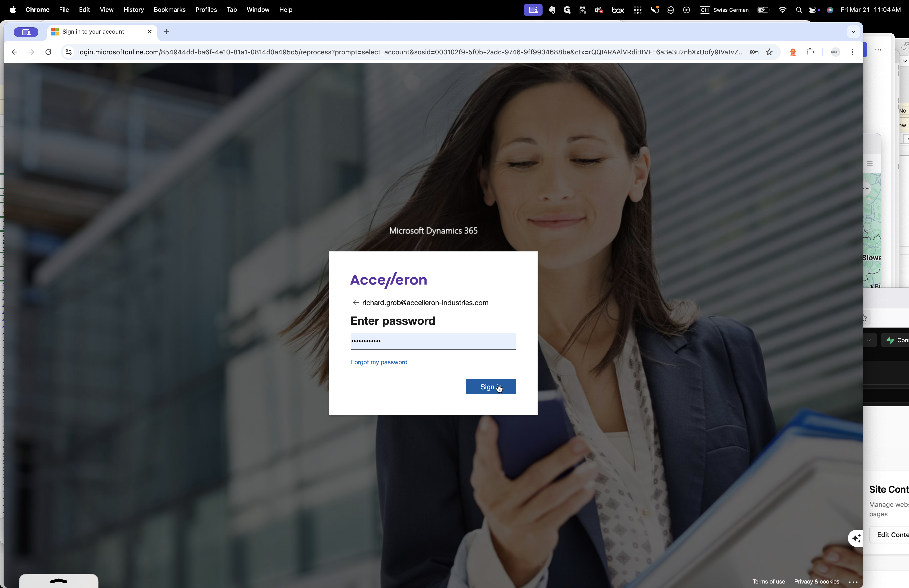This screenshot has width=909, height=588.
Task: Click the address bar URL
Action: [x=410, y=52]
